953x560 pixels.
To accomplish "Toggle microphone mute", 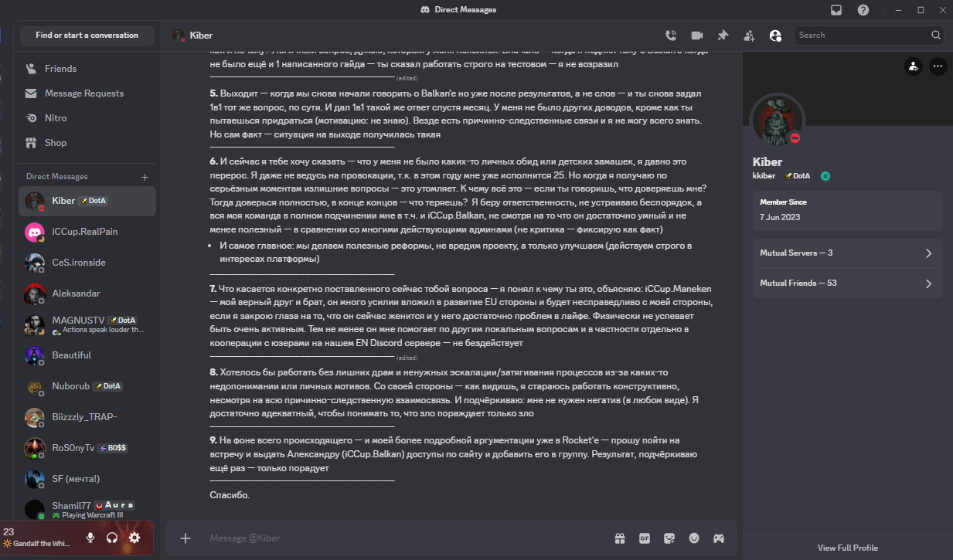I will (90, 538).
